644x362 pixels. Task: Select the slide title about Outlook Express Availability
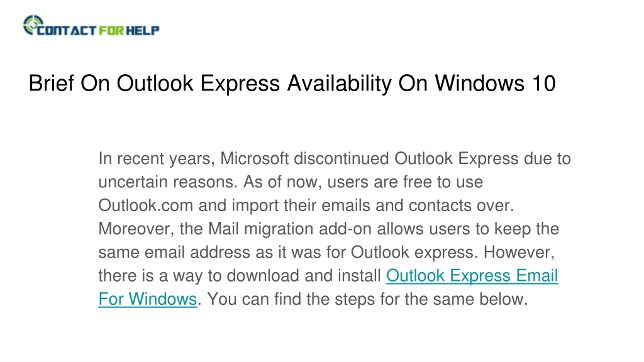tap(292, 84)
